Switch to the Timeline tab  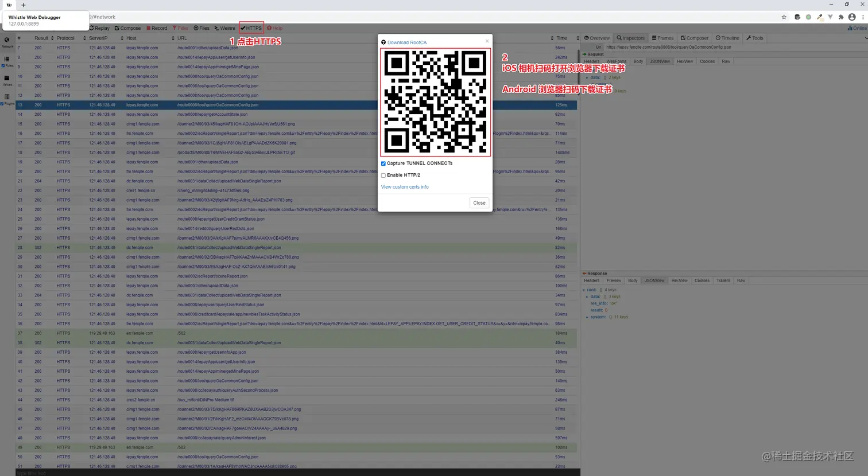pos(727,38)
